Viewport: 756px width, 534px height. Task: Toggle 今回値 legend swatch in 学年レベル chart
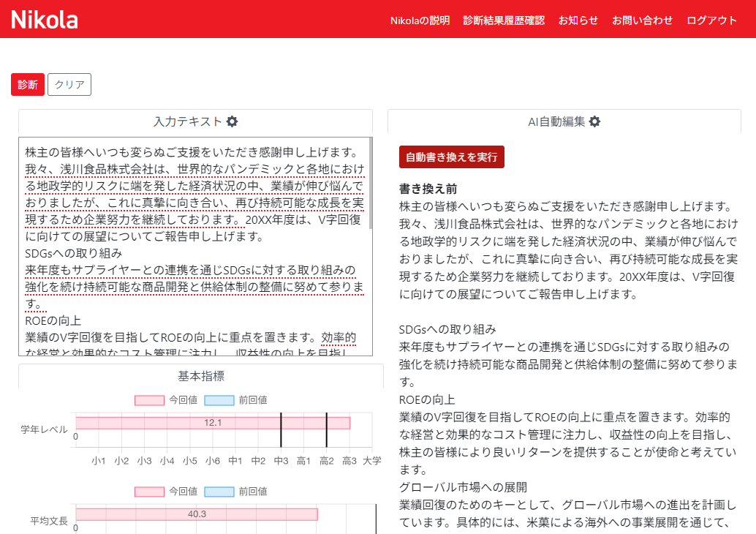[149, 400]
